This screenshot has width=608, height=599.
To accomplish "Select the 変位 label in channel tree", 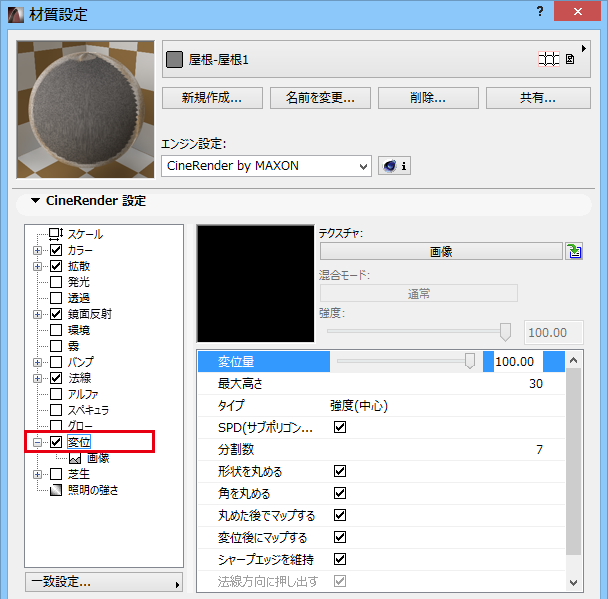I will point(79,442).
